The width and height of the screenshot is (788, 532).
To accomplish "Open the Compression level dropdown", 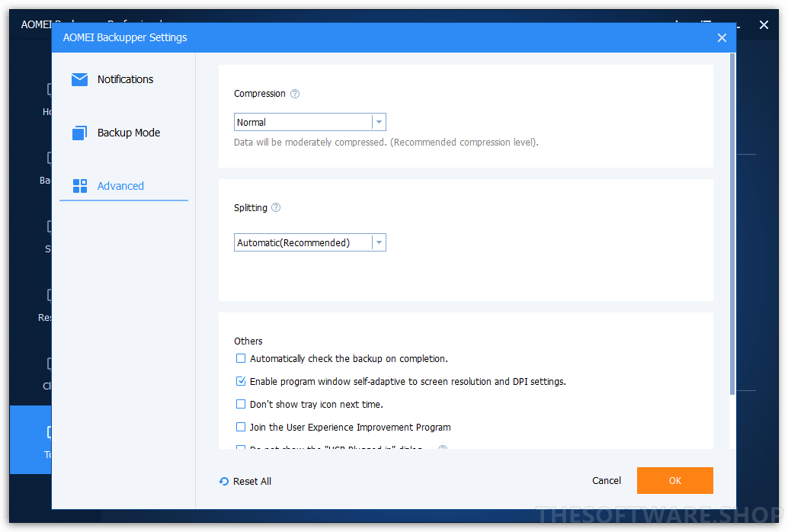I will (309, 122).
